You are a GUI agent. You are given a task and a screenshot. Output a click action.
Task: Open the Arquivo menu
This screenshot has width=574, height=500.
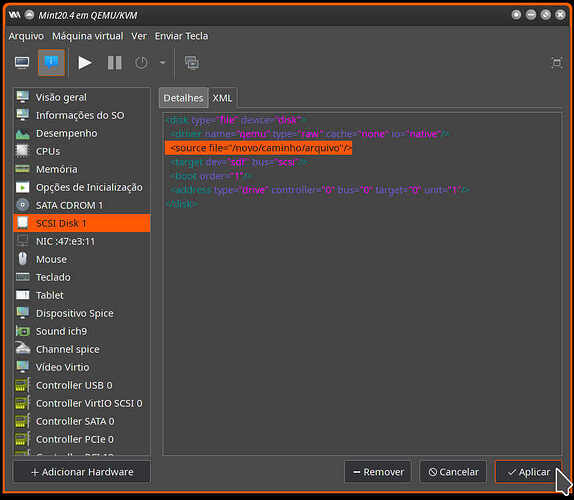coord(26,36)
